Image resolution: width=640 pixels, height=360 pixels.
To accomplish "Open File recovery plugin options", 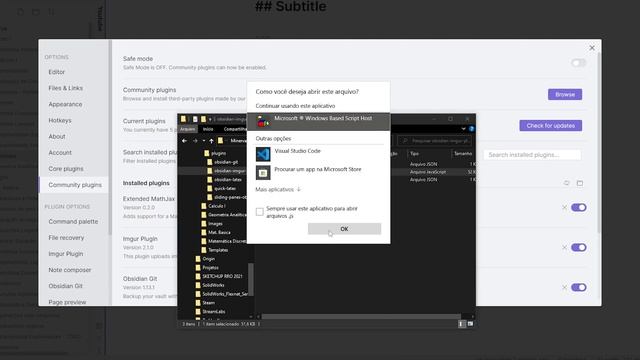I will click(x=66, y=238).
